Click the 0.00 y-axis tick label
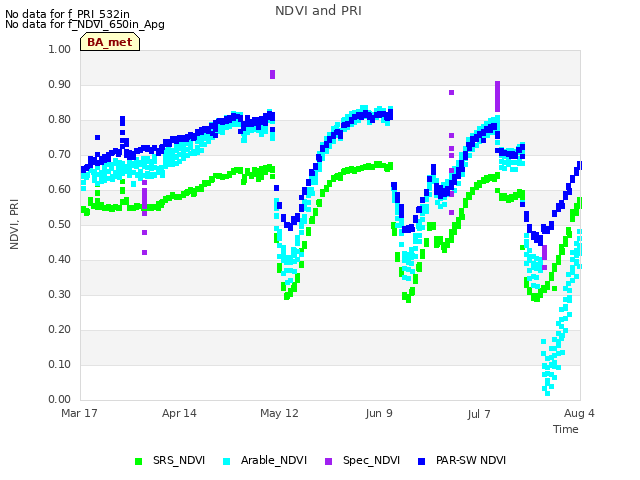Screen dimensions: 640x480 60,399
